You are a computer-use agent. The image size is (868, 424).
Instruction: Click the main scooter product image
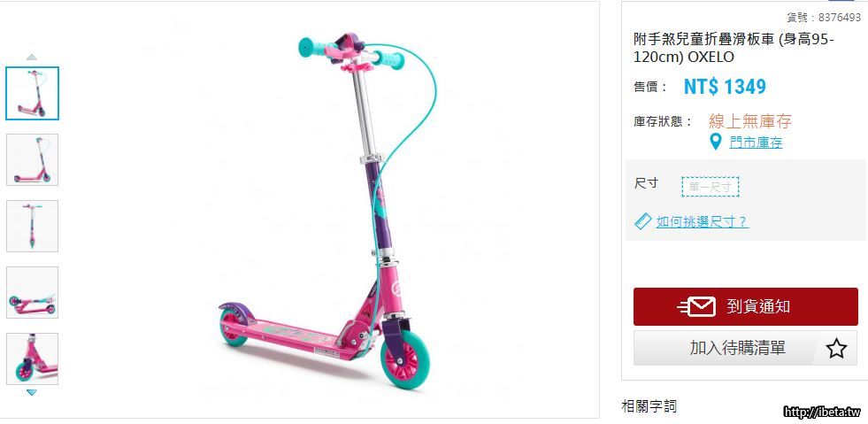click(328, 211)
